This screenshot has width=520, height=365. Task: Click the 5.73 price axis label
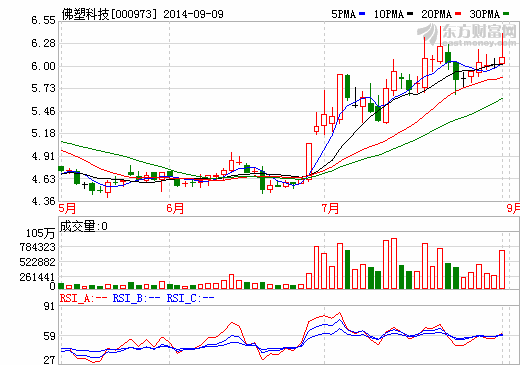(43, 88)
